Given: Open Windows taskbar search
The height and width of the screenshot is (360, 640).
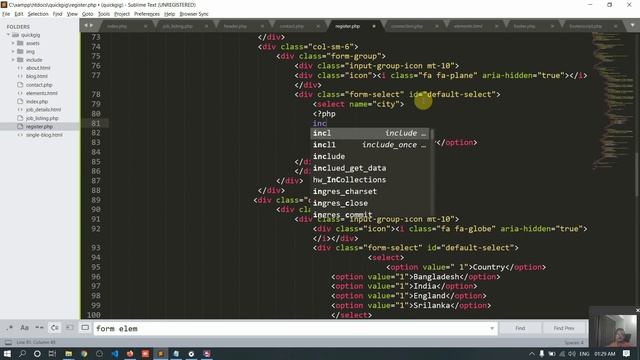Looking at the screenshot, I should [22, 353].
